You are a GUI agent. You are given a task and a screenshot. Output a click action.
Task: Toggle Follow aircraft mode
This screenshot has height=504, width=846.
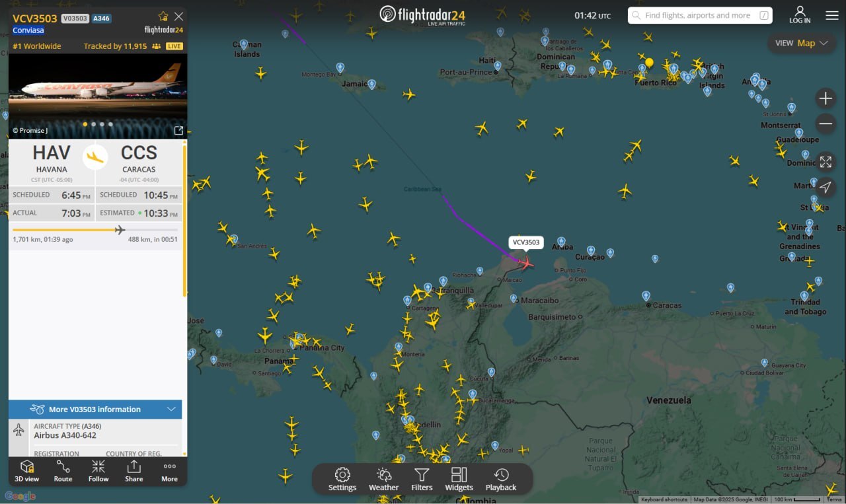98,470
